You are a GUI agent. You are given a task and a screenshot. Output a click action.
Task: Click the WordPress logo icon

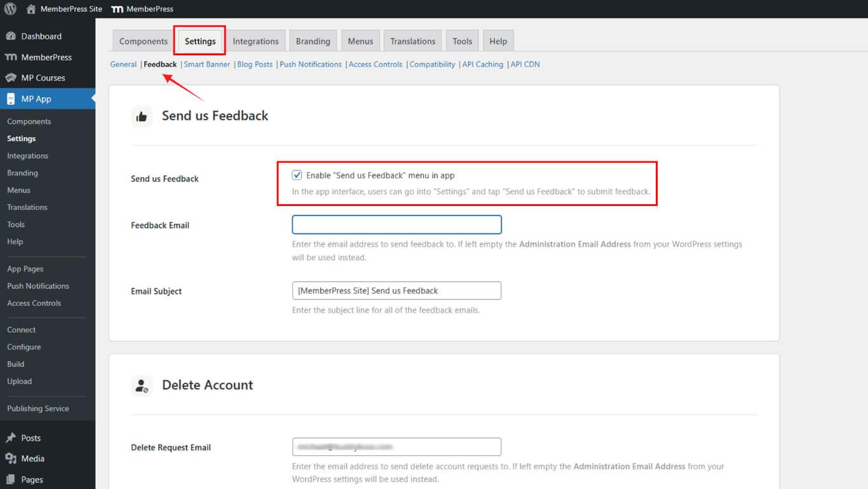click(x=10, y=9)
